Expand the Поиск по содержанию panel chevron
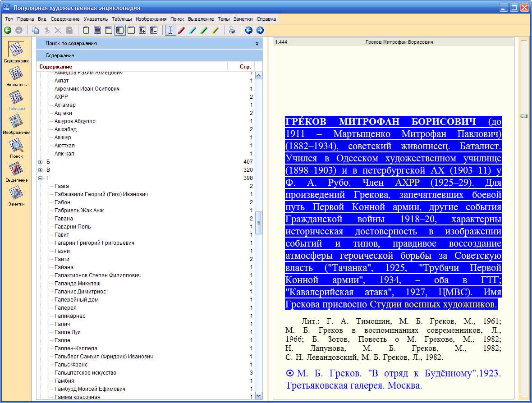532x403 pixels. (x=257, y=43)
